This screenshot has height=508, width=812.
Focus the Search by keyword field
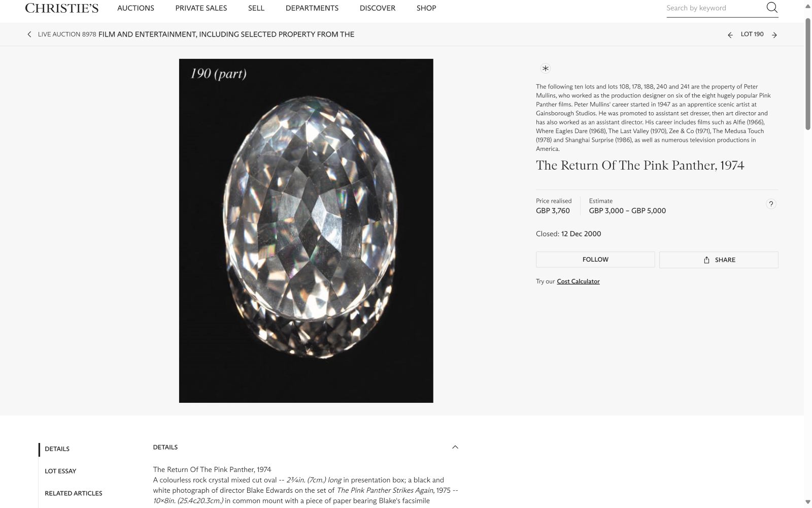(x=715, y=8)
